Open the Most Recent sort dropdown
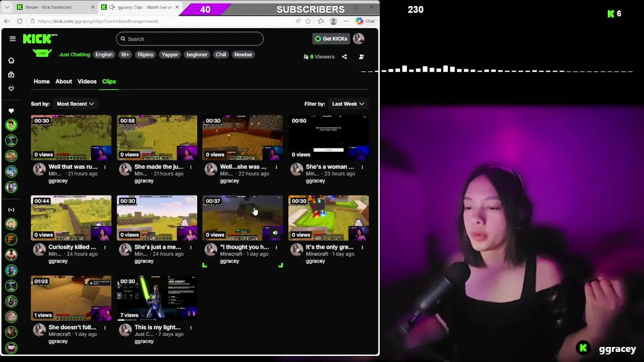 [75, 104]
